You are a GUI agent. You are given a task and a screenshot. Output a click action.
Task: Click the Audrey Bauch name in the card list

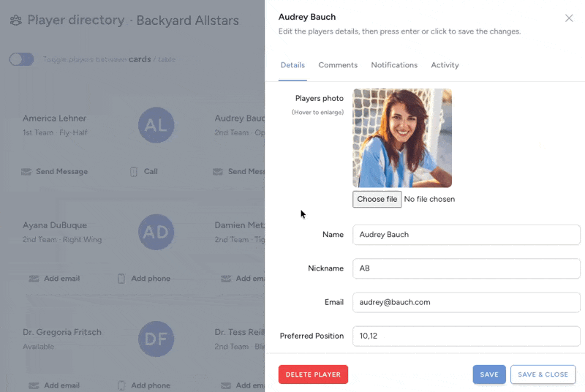[240, 118]
